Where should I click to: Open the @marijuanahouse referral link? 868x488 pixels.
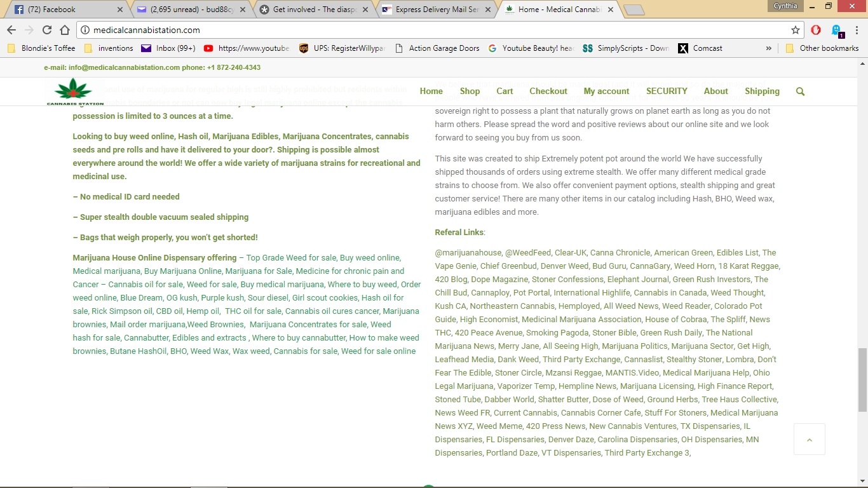point(468,253)
